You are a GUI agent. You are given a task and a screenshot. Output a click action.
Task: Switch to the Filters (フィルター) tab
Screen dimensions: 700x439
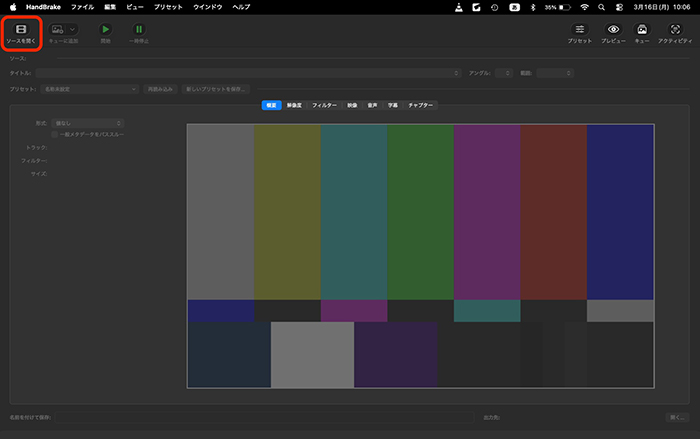coord(324,105)
